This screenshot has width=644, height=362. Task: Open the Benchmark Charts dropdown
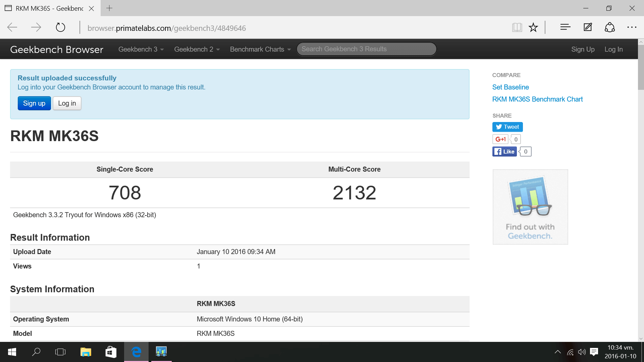click(x=260, y=49)
